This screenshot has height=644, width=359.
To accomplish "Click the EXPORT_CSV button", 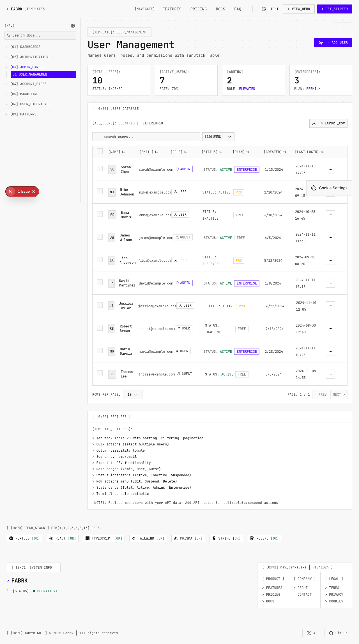I will [328, 123].
